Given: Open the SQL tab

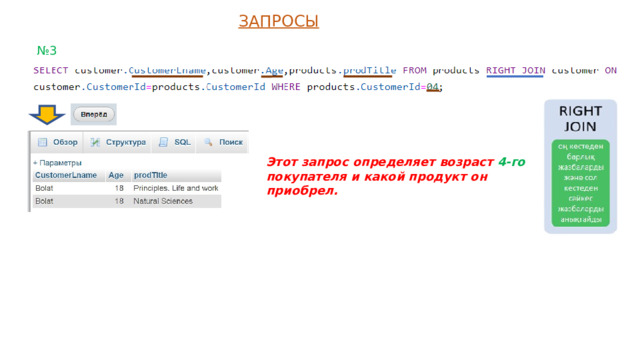Looking at the screenshot, I should coord(174,142).
